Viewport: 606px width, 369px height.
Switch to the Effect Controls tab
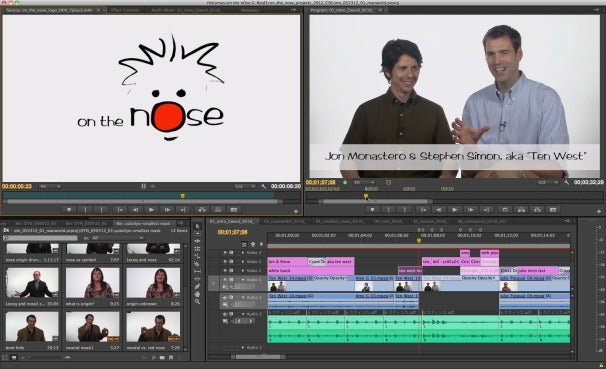125,10
